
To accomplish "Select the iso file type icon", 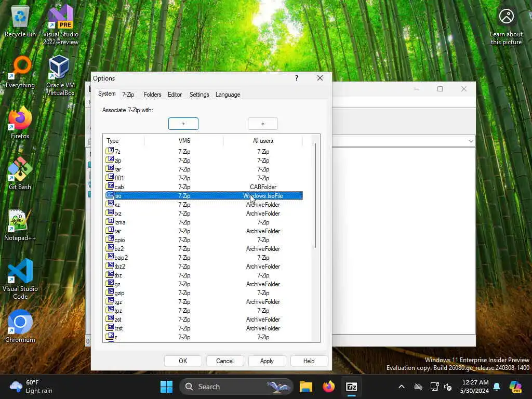I will pos(110,195).
